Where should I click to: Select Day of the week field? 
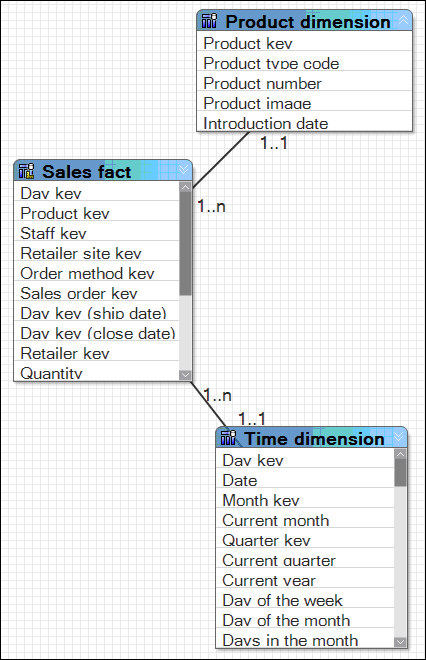(305, 601)
